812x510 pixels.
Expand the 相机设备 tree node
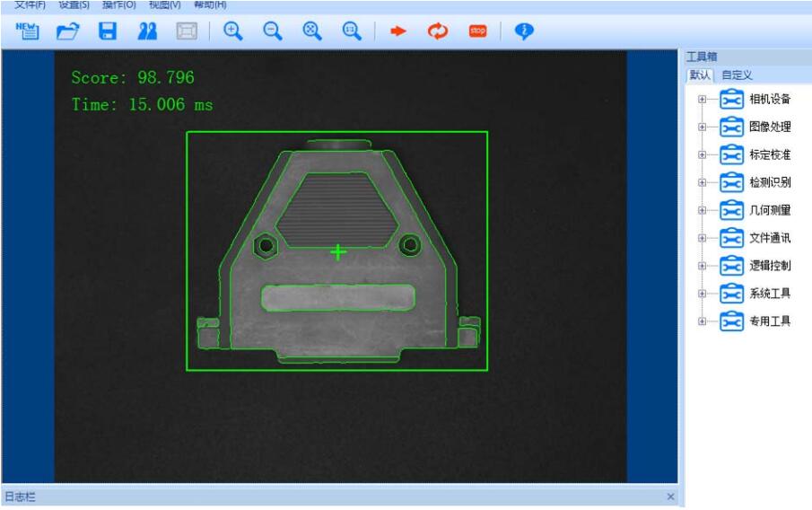(x=703, y=100)
